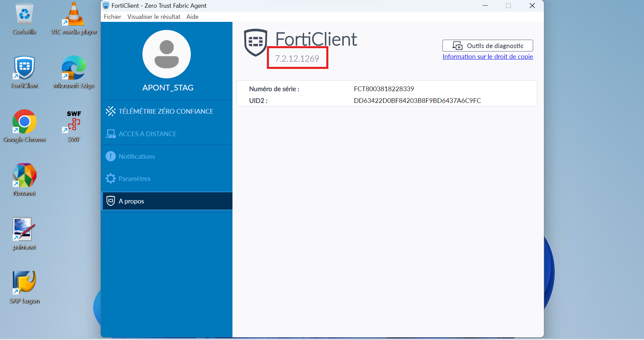Open the diagnostic tools icon

(458, 45)
